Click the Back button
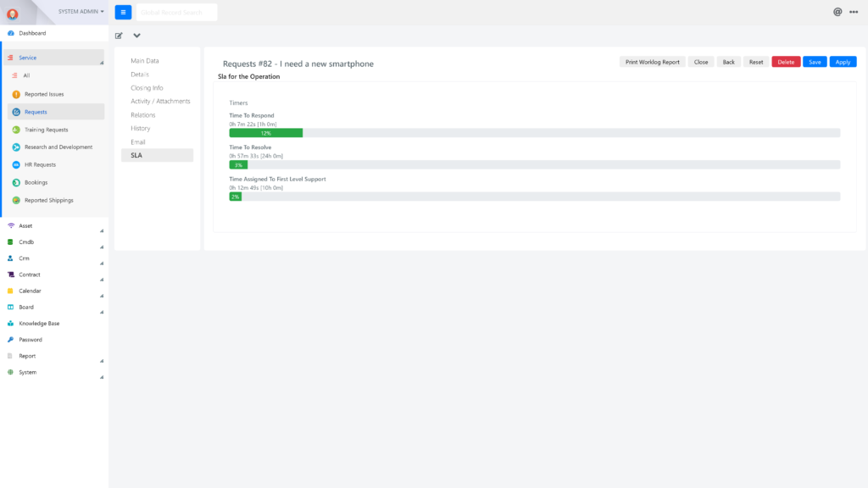 (728, 62)
